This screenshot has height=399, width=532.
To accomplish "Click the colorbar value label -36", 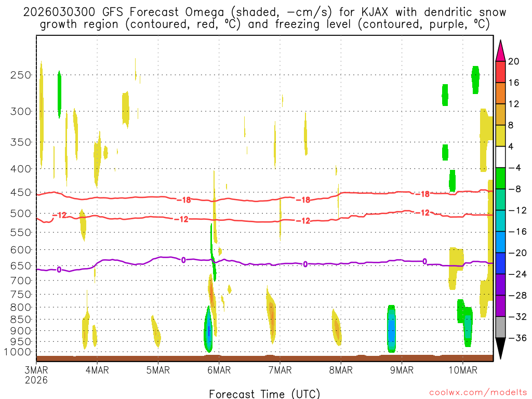I will tap(517, 338).
